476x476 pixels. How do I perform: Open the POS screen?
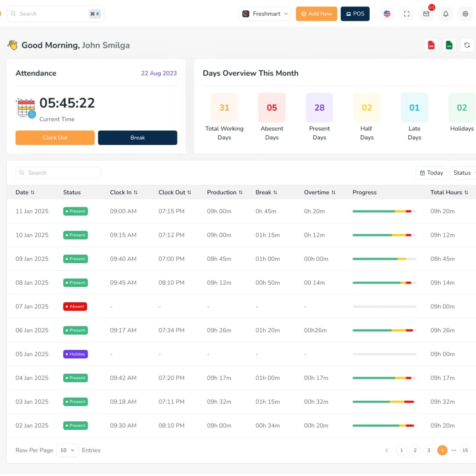[x=355, y=14]
